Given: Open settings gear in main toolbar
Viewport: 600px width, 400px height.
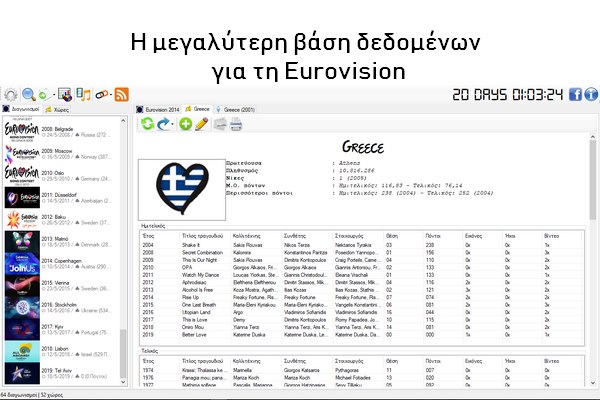Looking at the screenshot, I should 11,95.
